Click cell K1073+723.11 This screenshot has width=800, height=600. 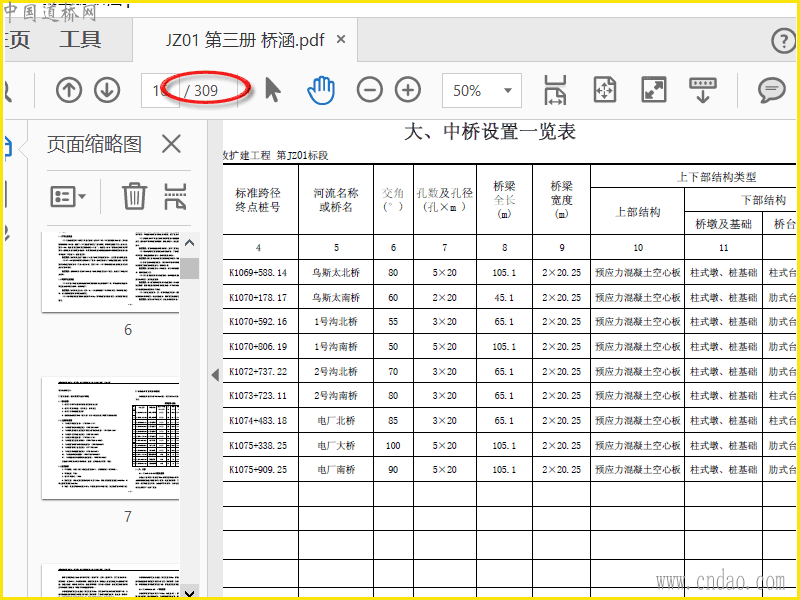[x=258, y=396]
